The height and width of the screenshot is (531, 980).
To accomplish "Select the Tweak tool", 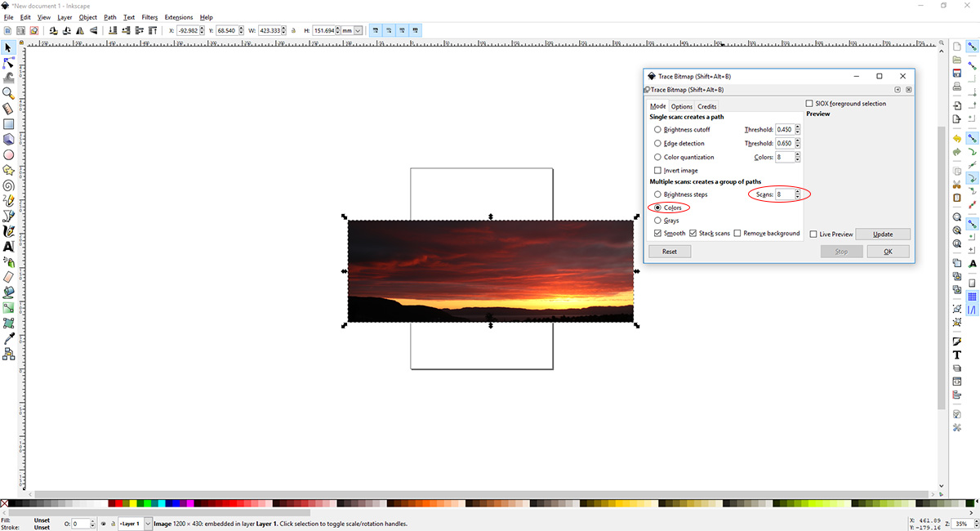I will 8,78.
